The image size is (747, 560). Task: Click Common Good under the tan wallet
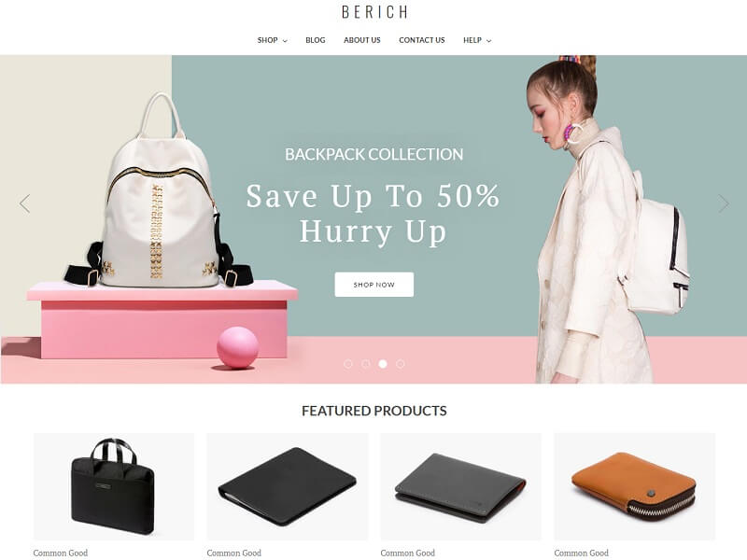click(x=581, y=553)
